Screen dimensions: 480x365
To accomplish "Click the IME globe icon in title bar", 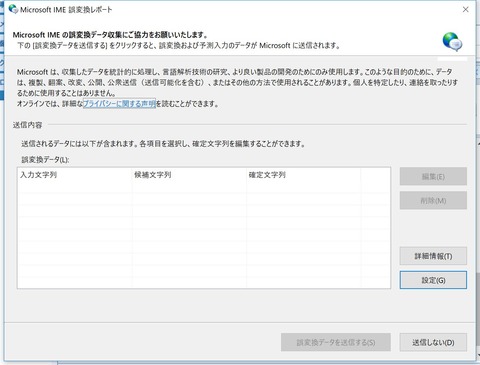I will tap(13, 9).
